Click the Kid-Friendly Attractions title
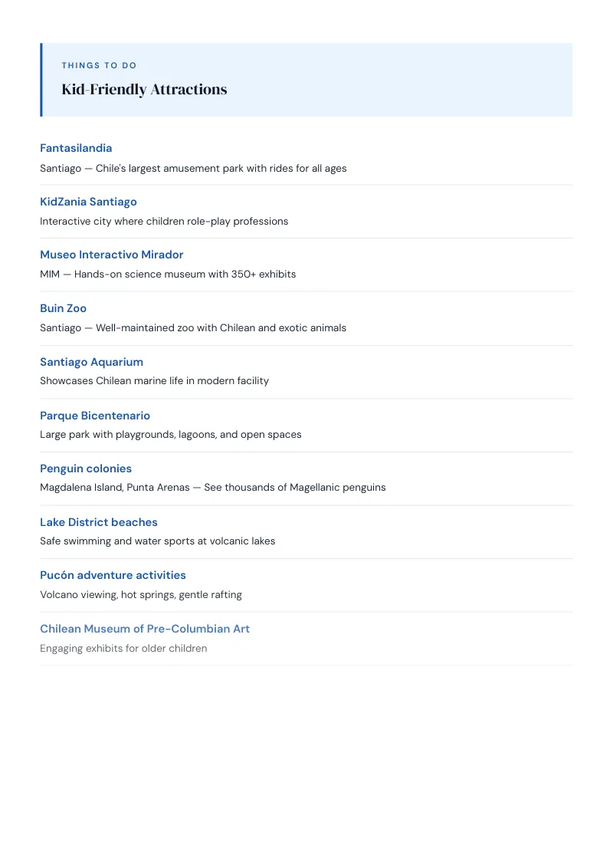 144,90
